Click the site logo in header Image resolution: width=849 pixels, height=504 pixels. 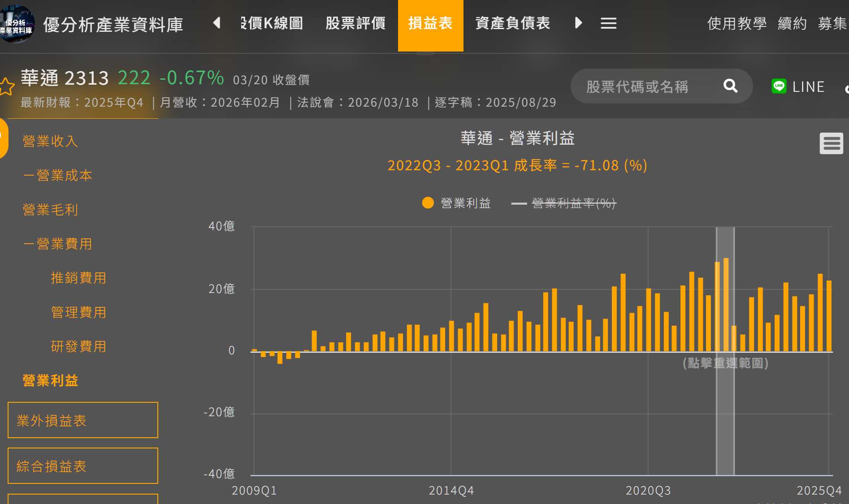(17, 25)
